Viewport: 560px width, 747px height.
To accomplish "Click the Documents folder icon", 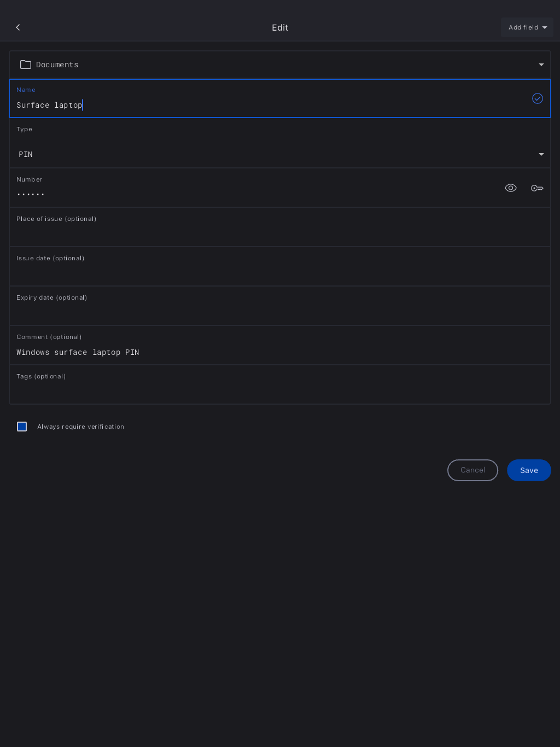I will click(x=26, y=65).
